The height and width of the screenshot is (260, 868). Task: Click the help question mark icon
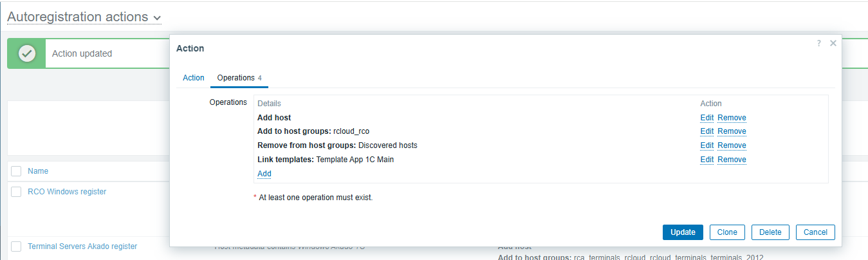818,43
